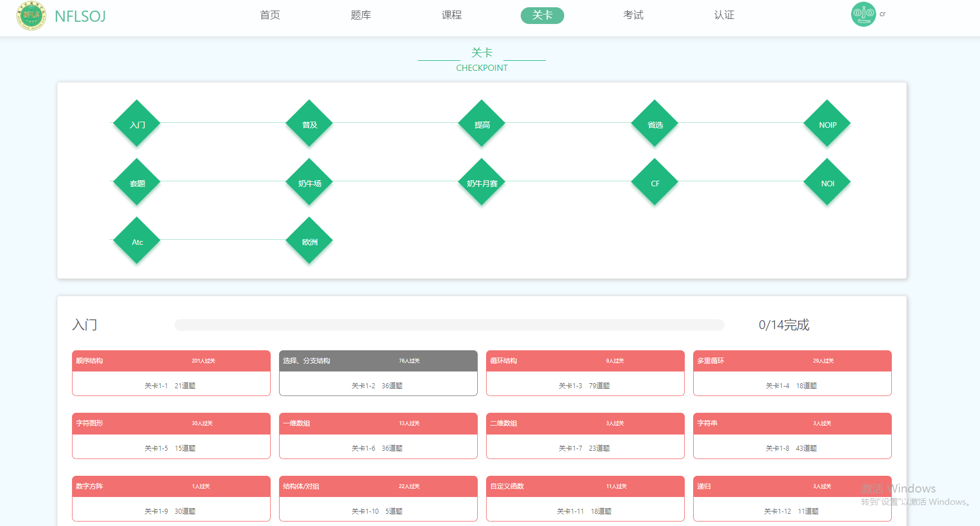
Task: Select the 入门 diamond checkpoint node
Action: coord(137,124)
